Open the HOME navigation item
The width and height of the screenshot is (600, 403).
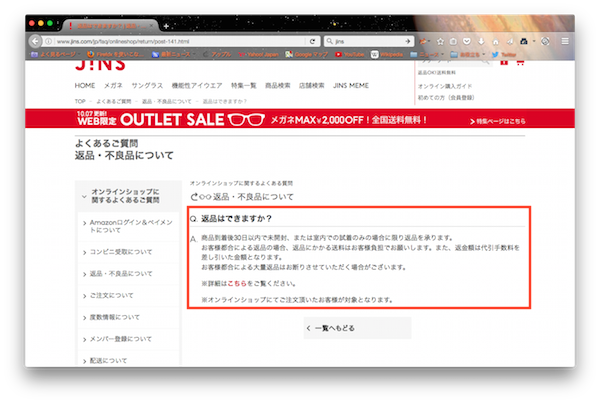(x=85, y=85)
